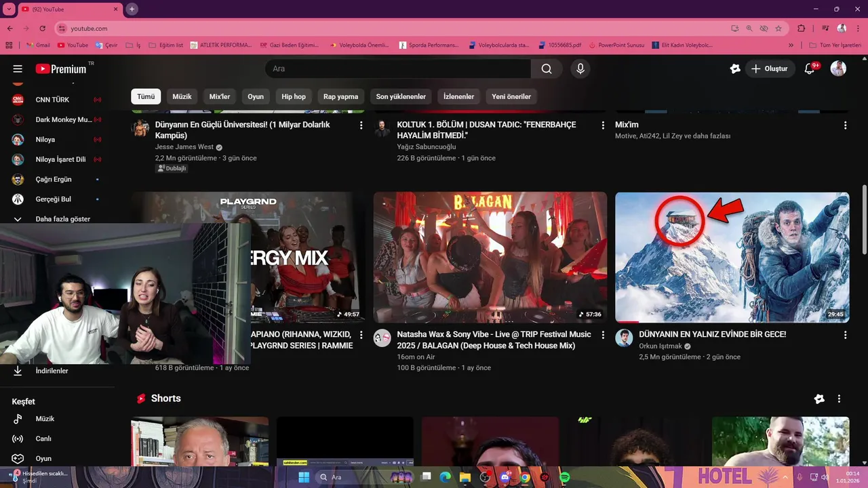Play the mountain house video thumbnail

pos(732,258)
